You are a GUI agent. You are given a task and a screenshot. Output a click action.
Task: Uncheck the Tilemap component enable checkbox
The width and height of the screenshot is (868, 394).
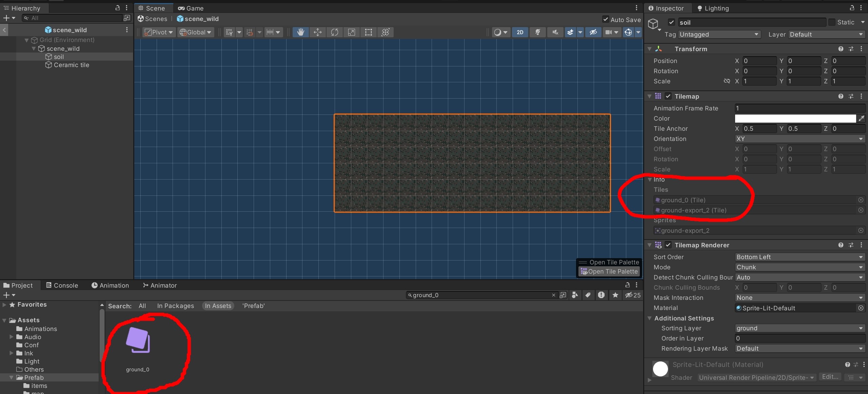tap(668, 96)
